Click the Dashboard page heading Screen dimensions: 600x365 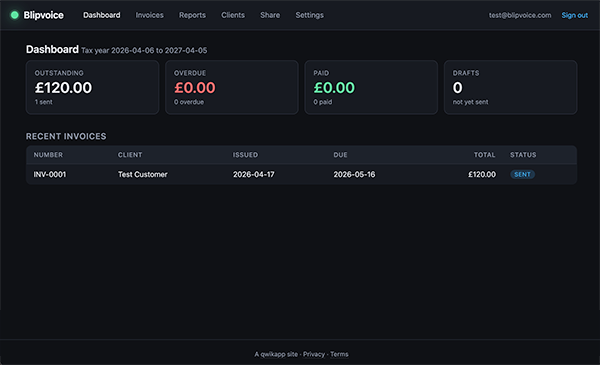pos(52,49)
